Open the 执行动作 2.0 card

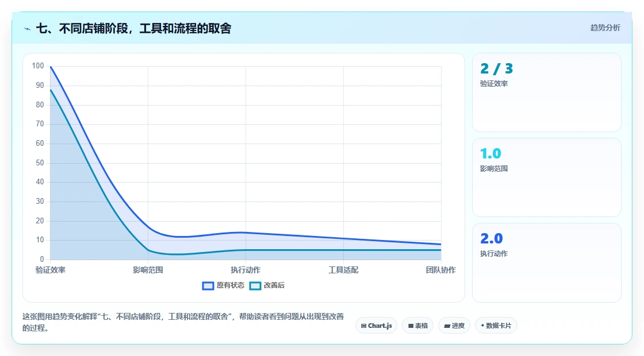[547, 262]
